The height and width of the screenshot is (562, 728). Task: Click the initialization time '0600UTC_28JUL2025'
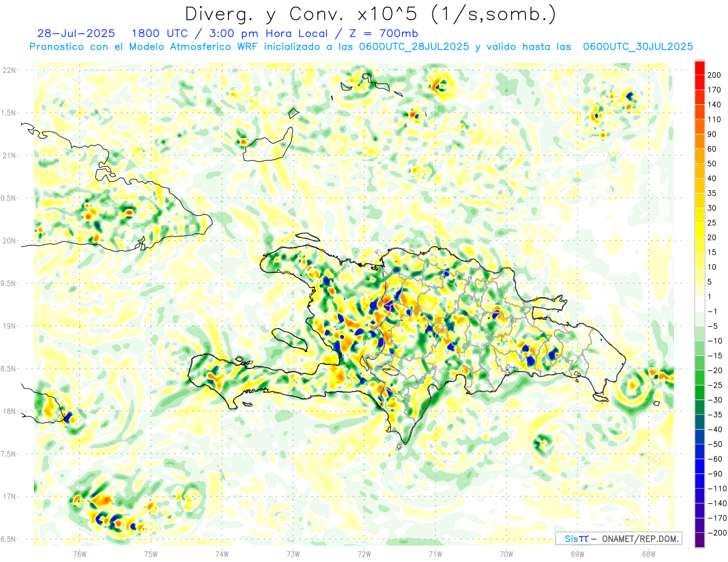414,47
